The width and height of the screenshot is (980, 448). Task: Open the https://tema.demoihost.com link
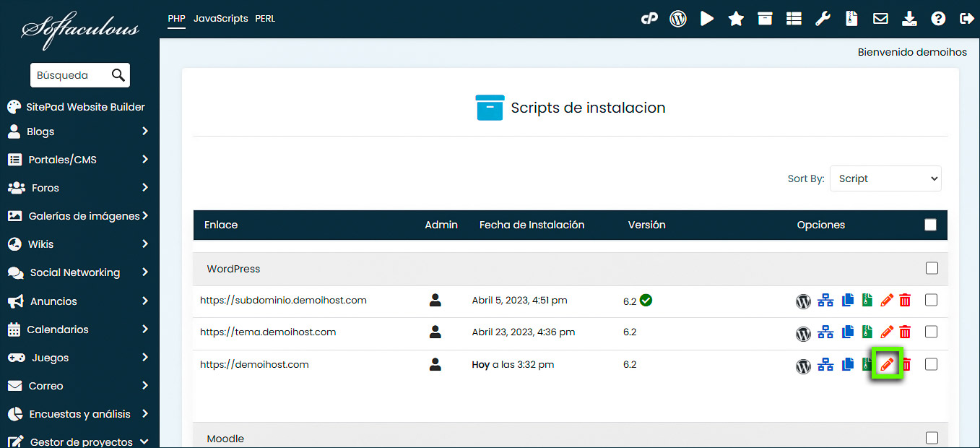coord(269,332)
